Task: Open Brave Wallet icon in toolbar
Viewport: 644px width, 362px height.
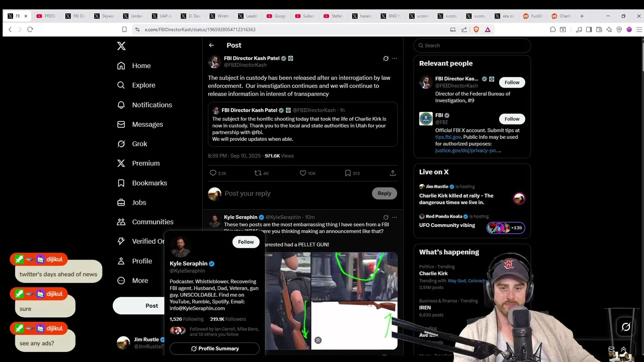Action: click(x=599, y=30)
